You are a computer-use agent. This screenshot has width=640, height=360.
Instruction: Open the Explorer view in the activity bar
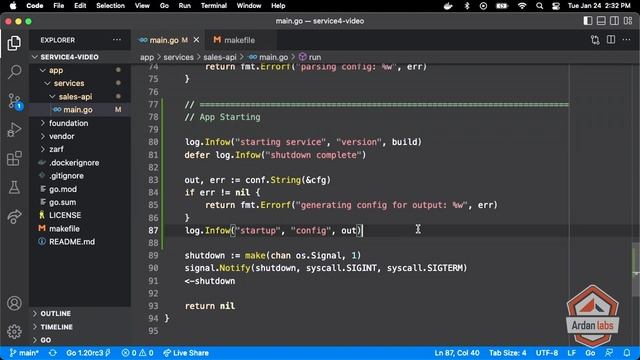click(x=14, y=43)
